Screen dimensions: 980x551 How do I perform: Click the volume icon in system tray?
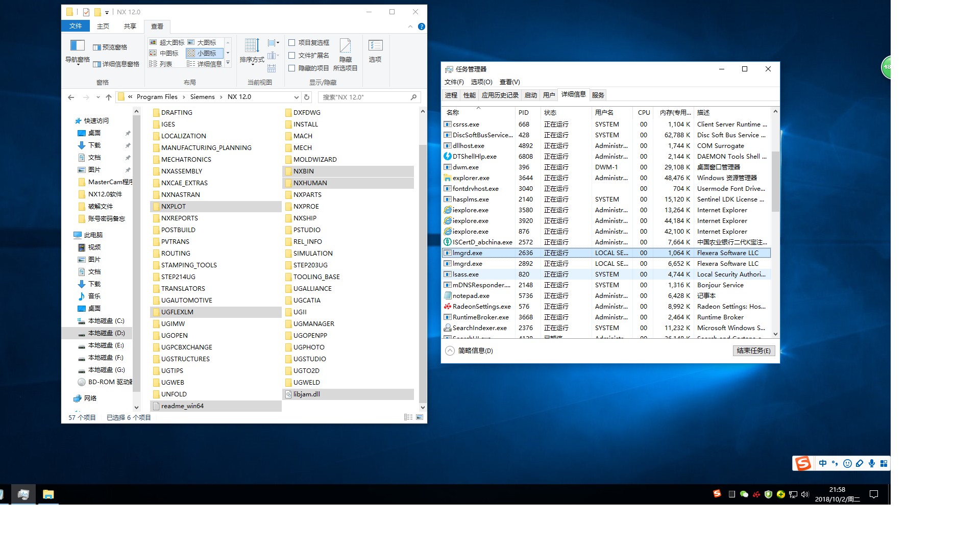point(805,494)
